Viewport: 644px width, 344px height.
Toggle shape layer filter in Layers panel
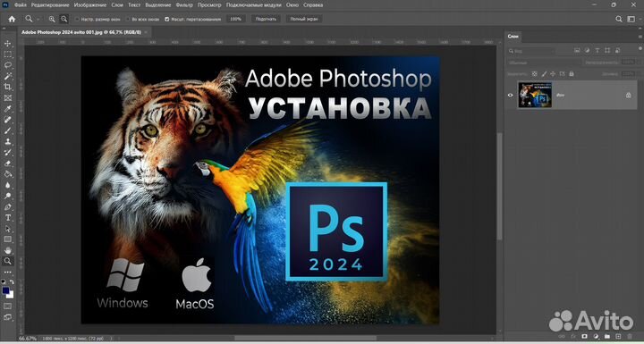pyautogui.click(x=607, y=51)
